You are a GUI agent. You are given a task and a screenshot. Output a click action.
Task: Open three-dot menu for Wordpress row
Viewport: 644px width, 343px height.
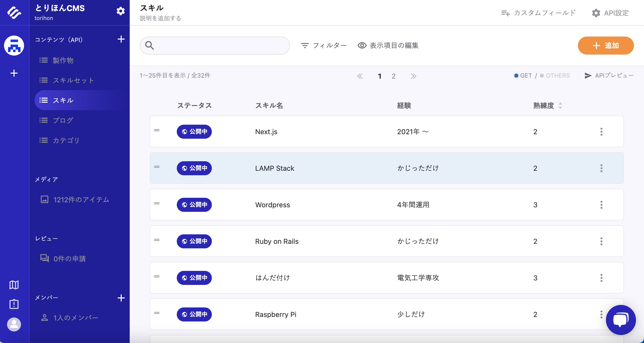tap(601, 205)
